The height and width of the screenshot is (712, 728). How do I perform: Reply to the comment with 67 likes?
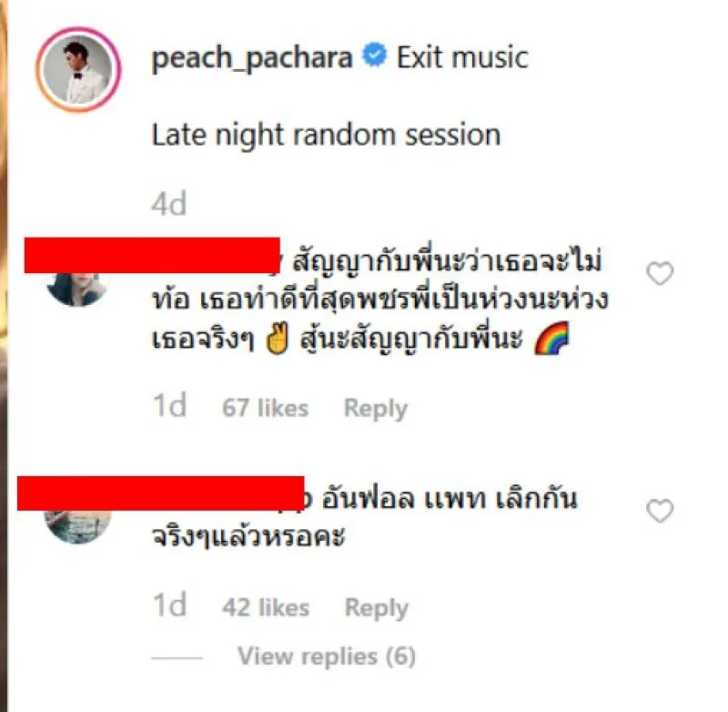point(376,409)
